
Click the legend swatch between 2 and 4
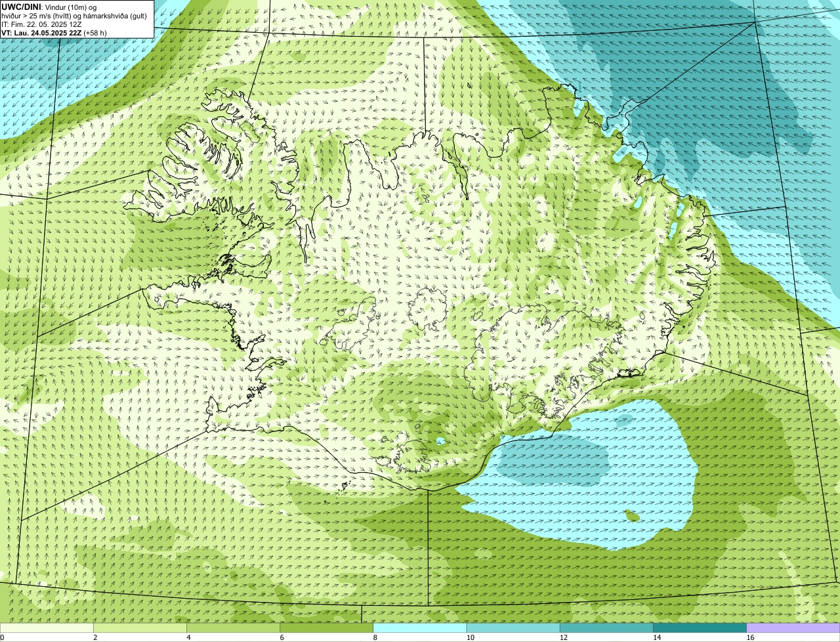coord(140,628)
